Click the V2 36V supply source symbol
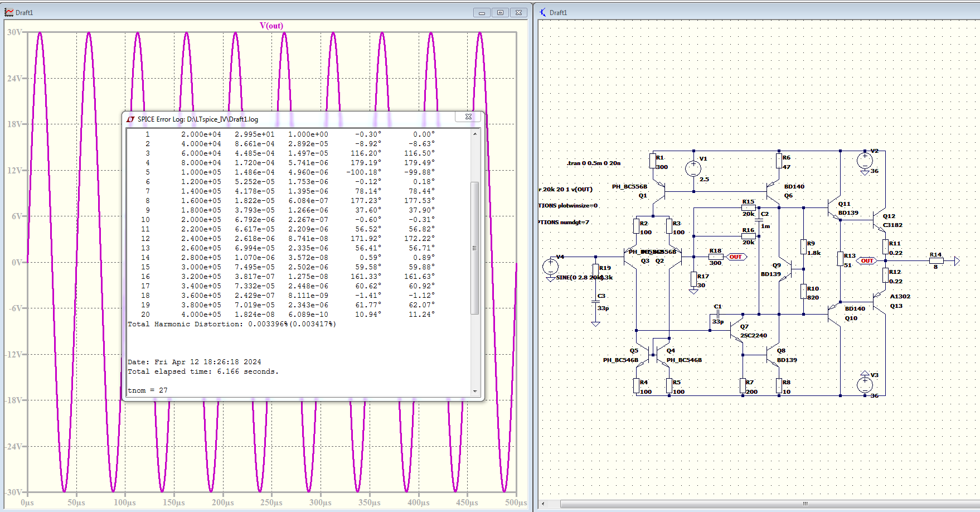 865,161
